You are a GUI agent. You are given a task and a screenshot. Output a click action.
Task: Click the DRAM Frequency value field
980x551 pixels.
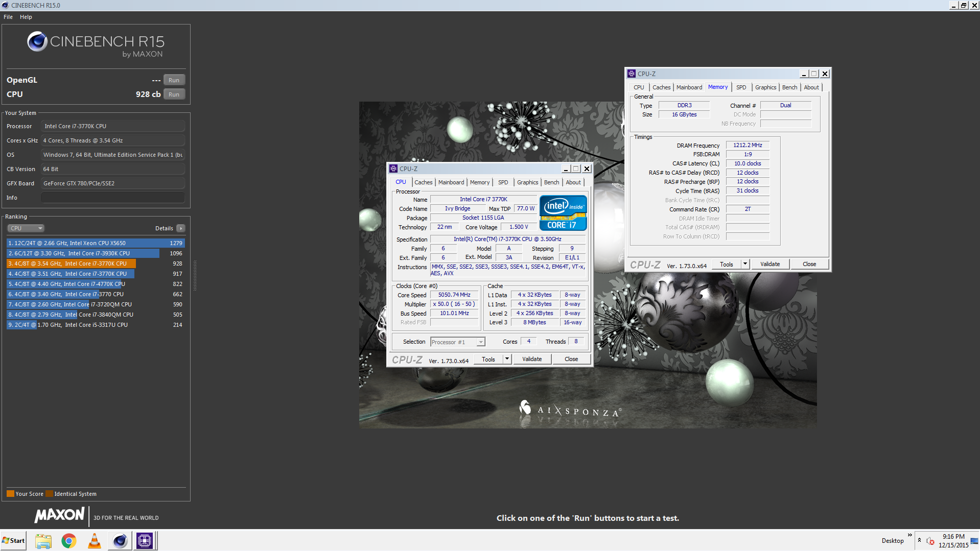tap(748, 146)
